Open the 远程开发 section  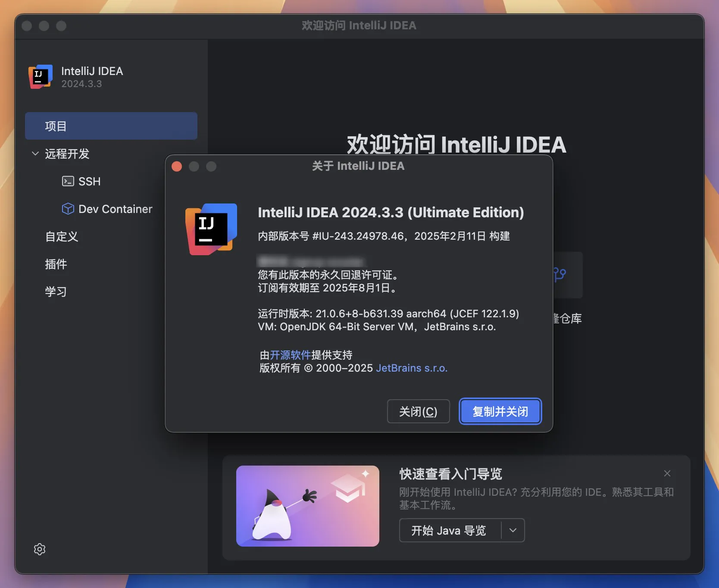[67, 153]
